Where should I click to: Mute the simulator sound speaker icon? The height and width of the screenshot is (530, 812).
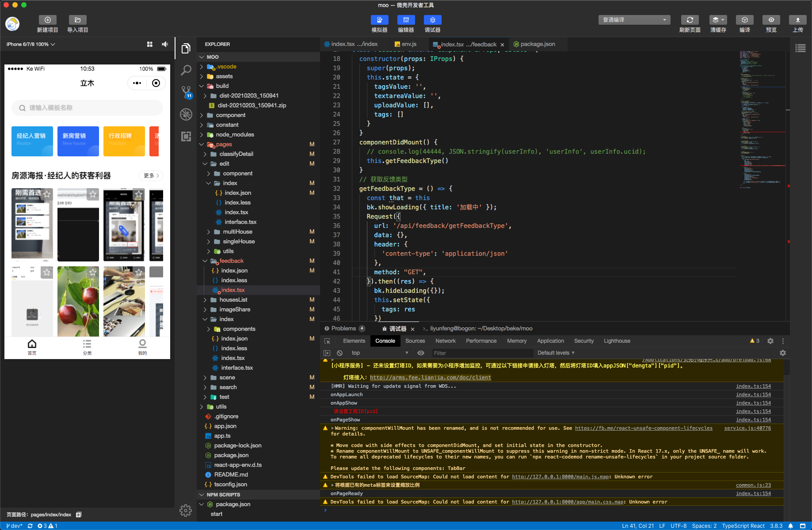pos(165,44)
